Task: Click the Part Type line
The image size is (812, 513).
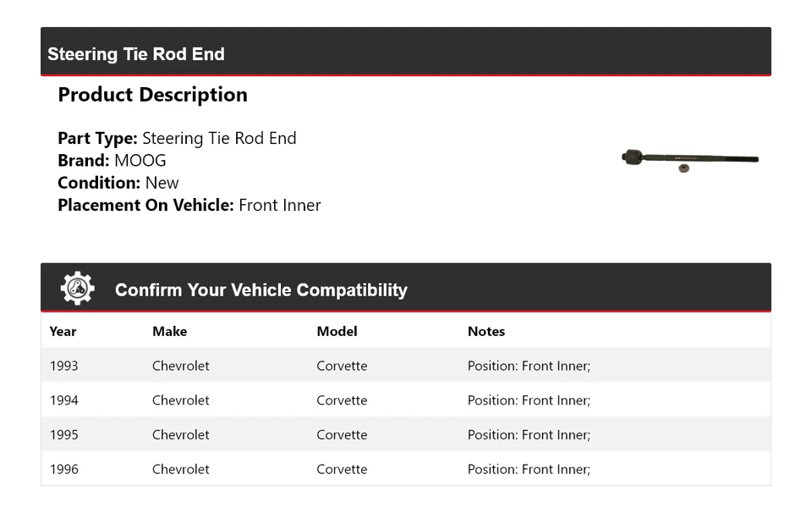Action: pyautogui.click(x=177, y=138)
